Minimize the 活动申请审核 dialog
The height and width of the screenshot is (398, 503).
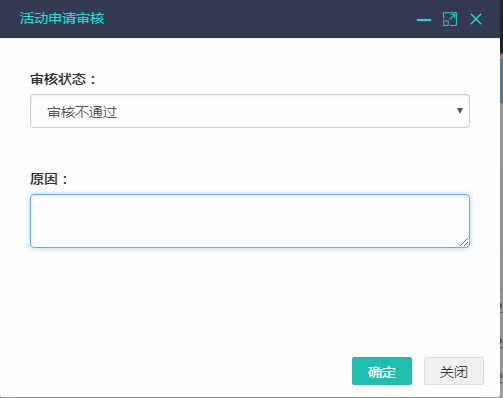click(424, 20)
